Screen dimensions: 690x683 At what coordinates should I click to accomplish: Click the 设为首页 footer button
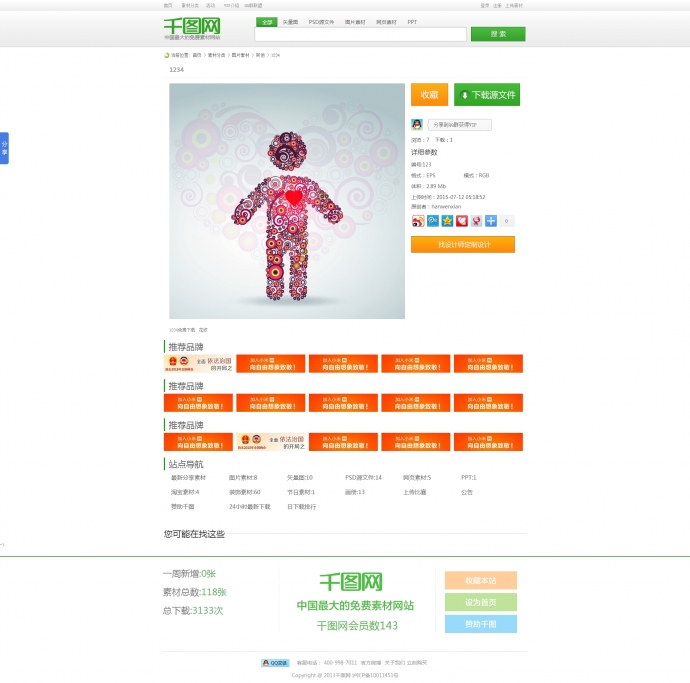[481, 602]
